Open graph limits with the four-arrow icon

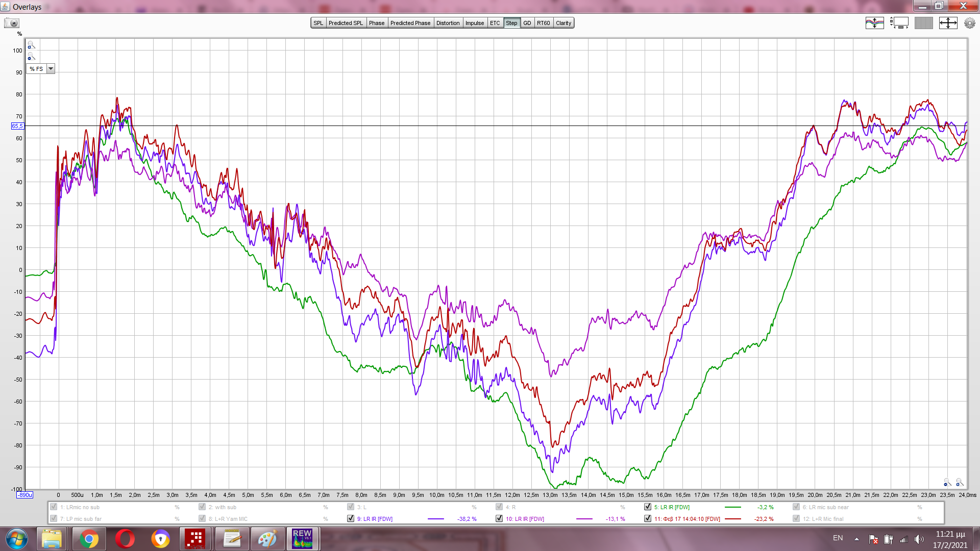point(948,23)
